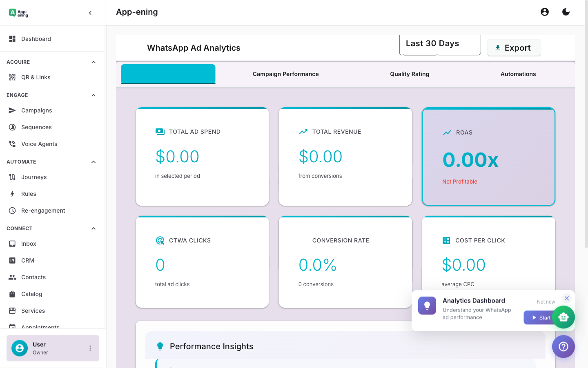Click the chatbot assistant floating icon

(x=563, y=317)
